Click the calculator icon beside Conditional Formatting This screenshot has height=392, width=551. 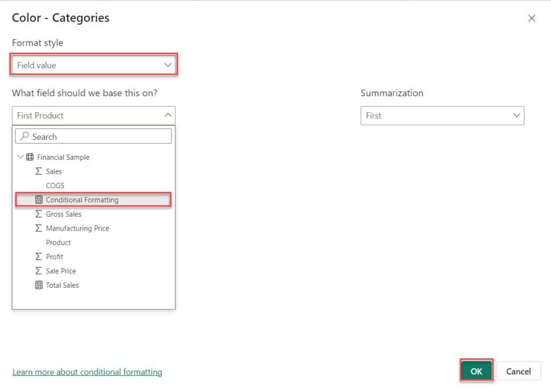39,199
